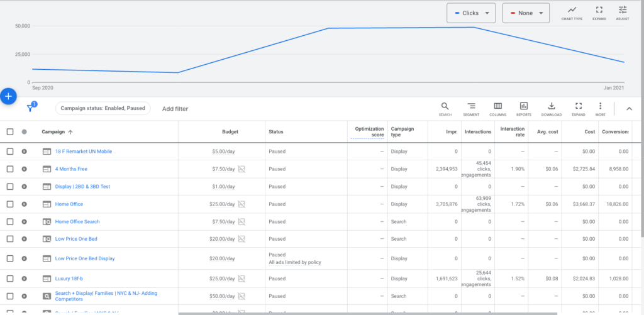The image size is (644, 315).
Task: Tick the checkbox for Home Office campaign
Action: pos(9,204)
